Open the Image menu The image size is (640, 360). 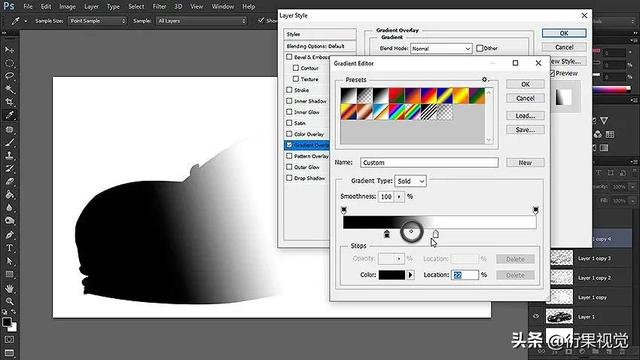point(67,7)
